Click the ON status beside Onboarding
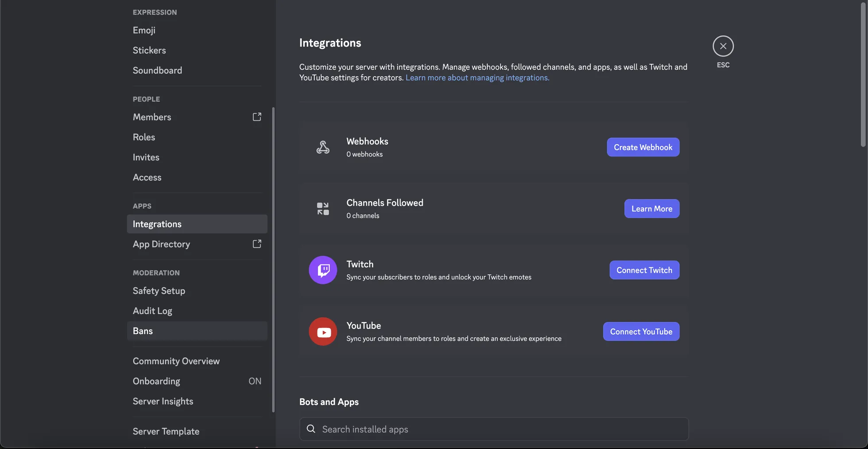 tap(255, 381)
